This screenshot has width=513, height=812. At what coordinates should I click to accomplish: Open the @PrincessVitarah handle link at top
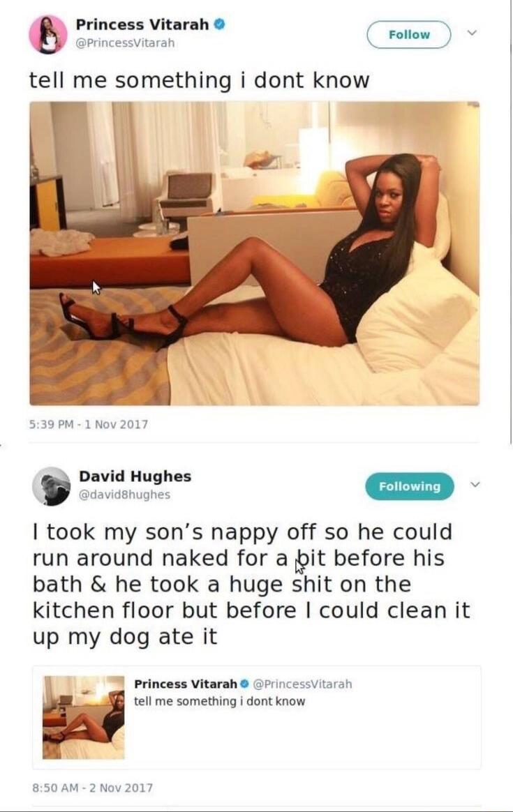pyautogui.click(x=126, y=43)
